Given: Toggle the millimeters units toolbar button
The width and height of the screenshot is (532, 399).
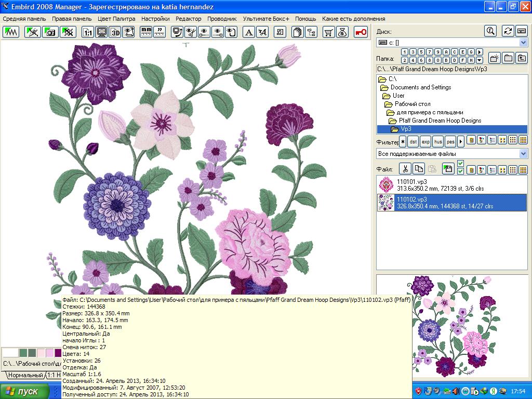Looking at the screenshot, I should 147,32.
